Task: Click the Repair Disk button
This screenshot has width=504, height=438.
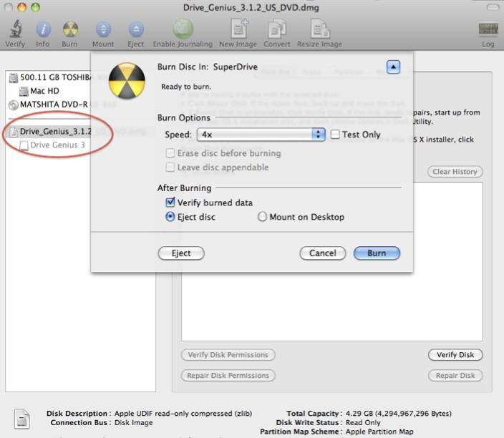Action: 455,375
